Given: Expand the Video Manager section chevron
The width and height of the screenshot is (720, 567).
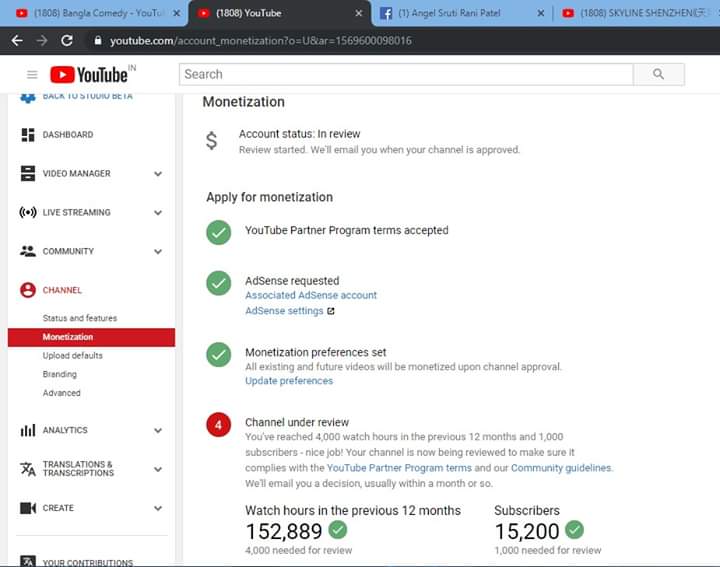Looking at the screenshot, I should [158, 174].
